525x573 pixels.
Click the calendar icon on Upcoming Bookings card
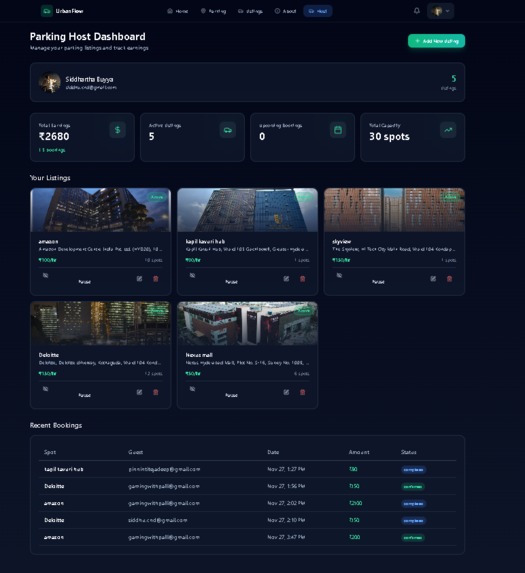(338, 130)
